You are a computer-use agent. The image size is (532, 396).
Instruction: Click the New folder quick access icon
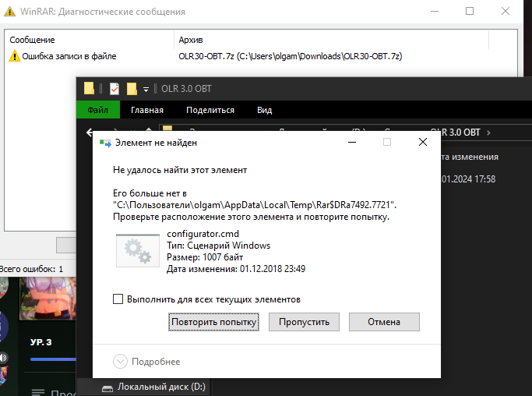tap(132, 89)
